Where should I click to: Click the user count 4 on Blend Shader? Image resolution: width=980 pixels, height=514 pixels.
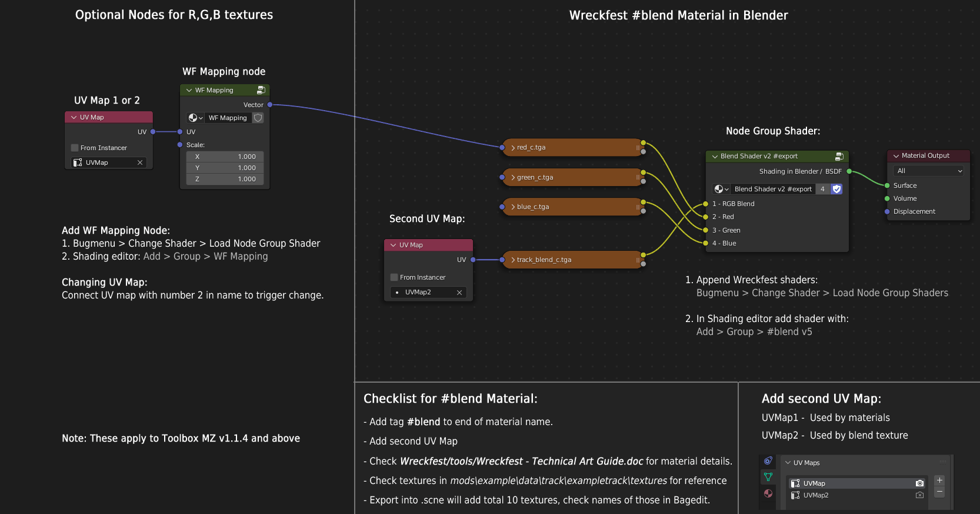pyautogui.click(x=822, y=189)
